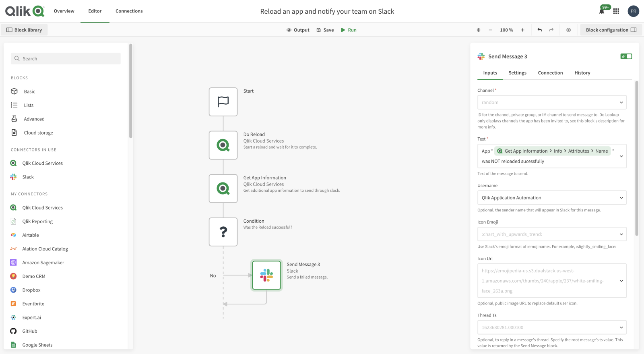Click the block library Search field
This screenshot has height=354, width=644.
(66, 58)
